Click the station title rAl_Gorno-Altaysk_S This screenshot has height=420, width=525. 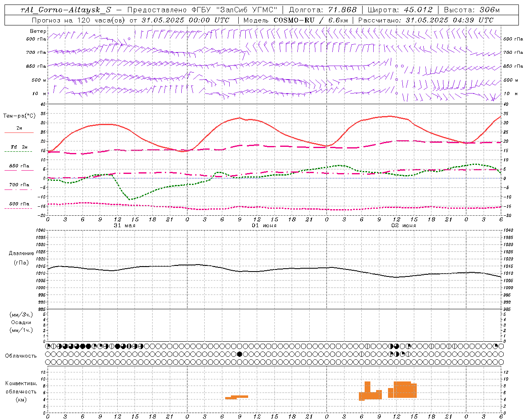point(66,10)
